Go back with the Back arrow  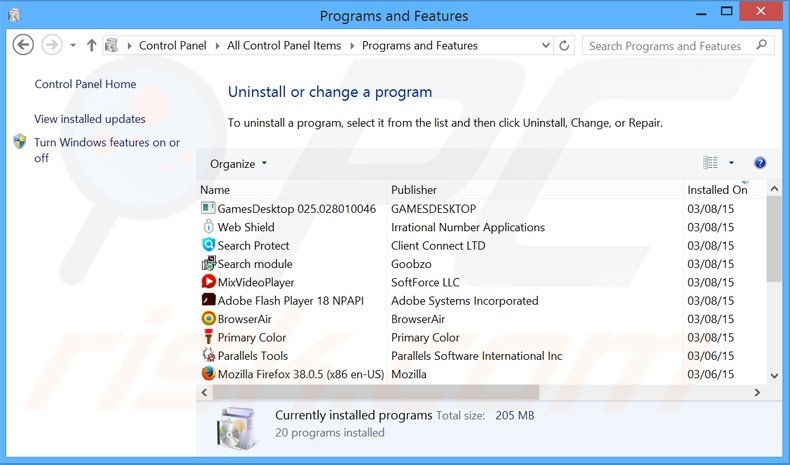pos(23,45)
